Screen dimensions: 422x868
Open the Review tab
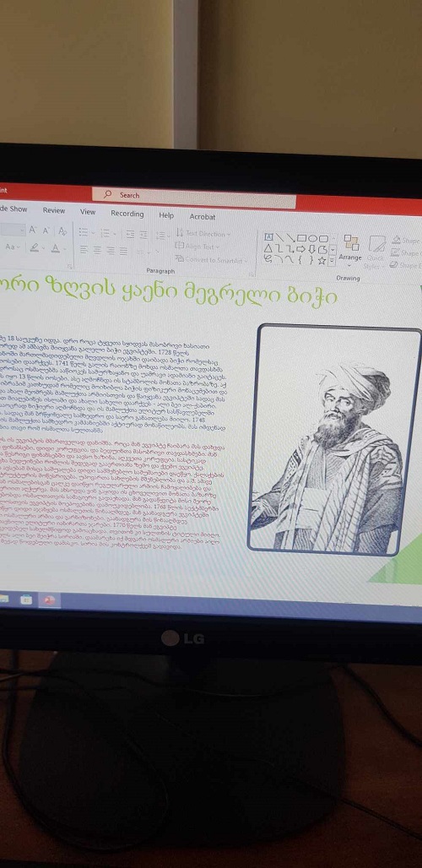click(54, 210)
